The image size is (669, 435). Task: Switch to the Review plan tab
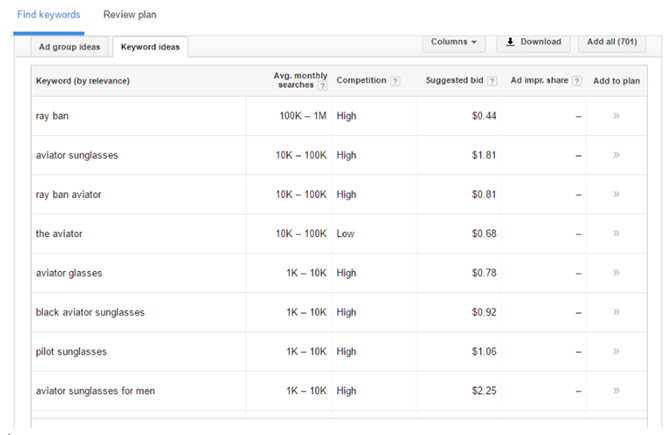[x=129, y=15]
